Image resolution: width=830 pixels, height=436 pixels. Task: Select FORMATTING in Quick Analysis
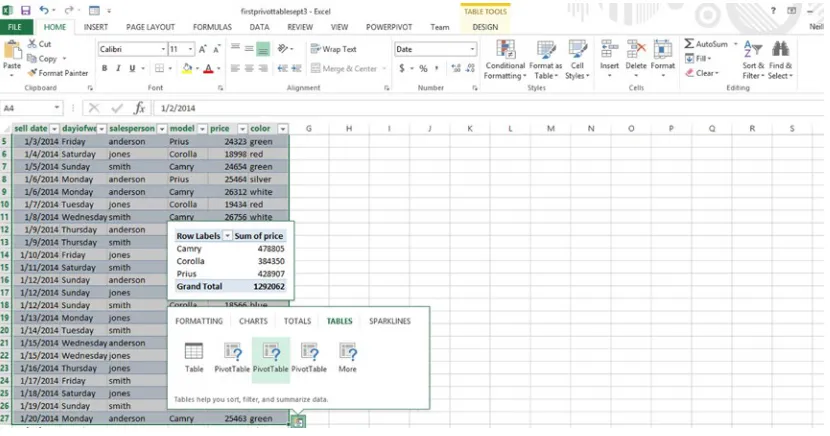coord(199,321)
